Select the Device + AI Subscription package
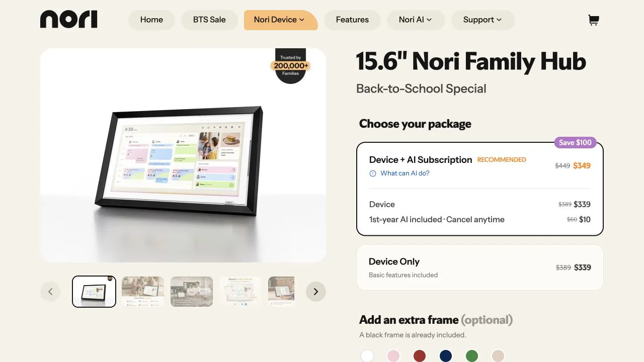Viewport: 644px width, 362px height. pos(480,189)
